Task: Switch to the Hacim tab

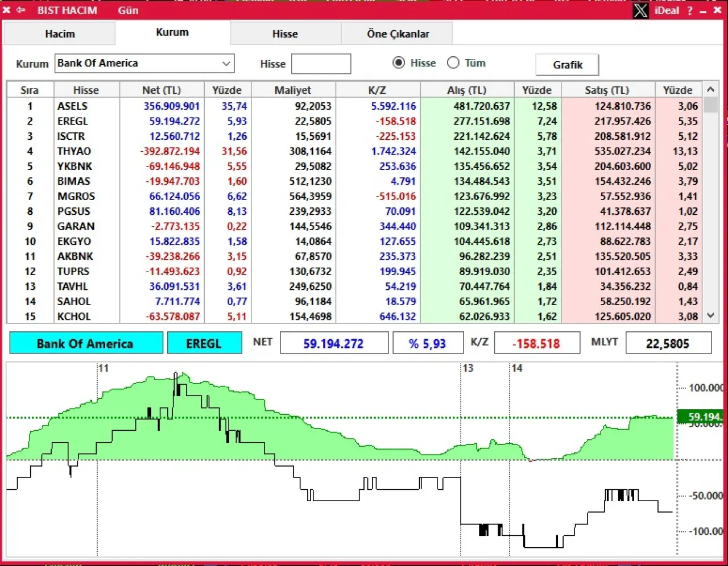Action: (x=60, y=34)
